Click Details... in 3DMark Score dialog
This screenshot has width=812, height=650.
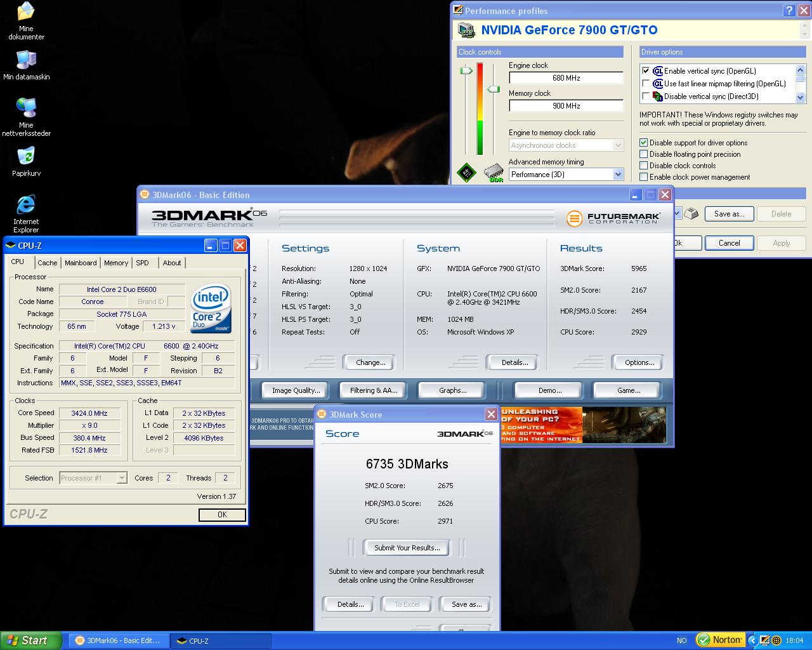350,604
